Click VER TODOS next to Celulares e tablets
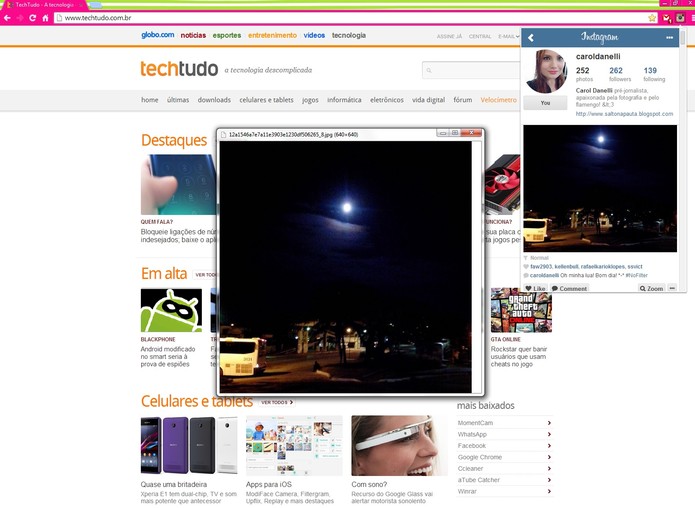This screenshot has height=508, width=695. (x=277, y=402)
